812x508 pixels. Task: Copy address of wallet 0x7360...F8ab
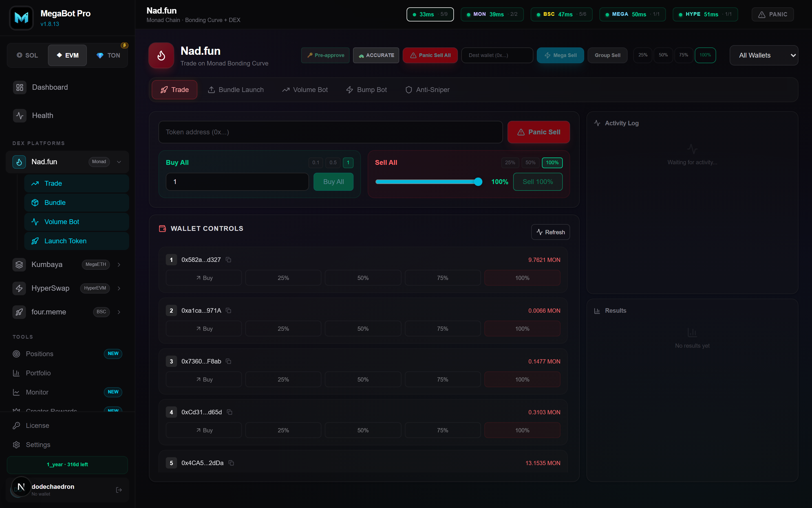[228, 361]
